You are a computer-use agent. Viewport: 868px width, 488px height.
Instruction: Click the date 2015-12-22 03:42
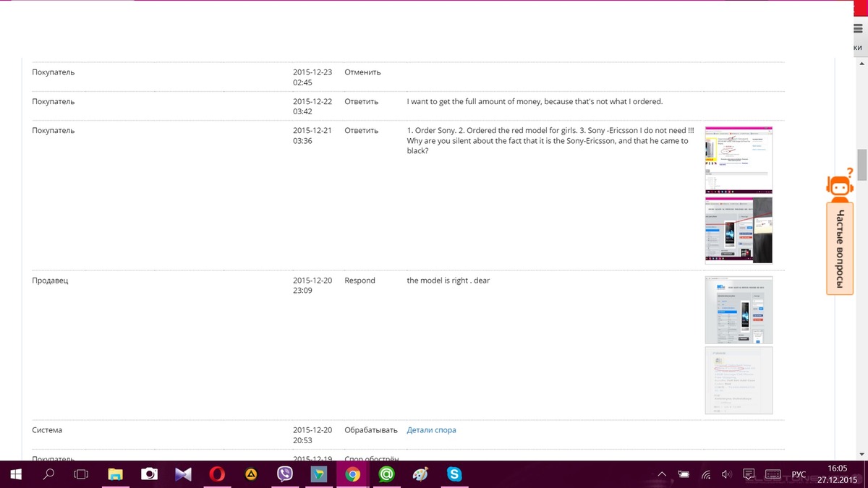(x=312, y=107)
